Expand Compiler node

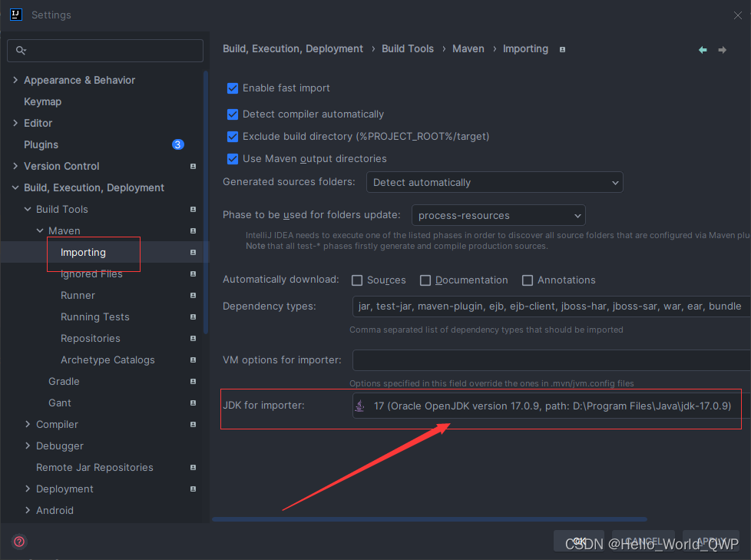coord(28,425)
